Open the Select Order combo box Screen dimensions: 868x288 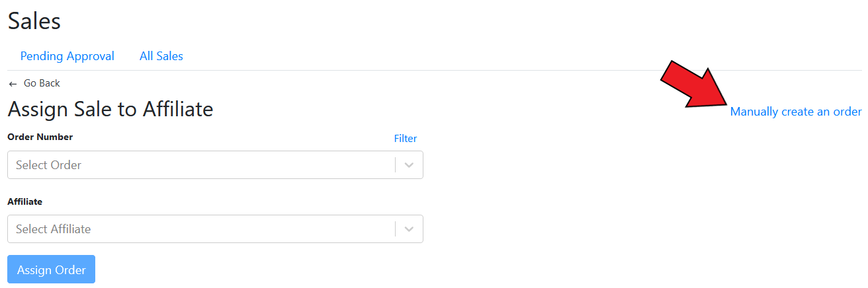tap(198, 165)
